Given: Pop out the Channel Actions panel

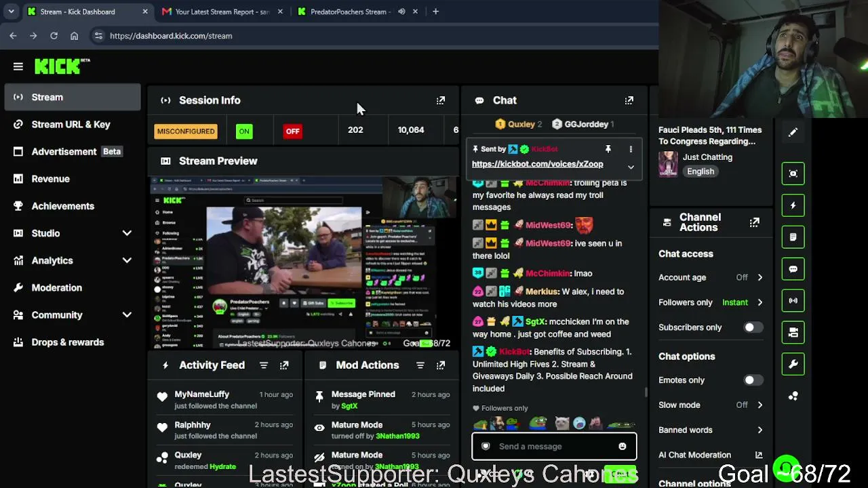Looking at the screenshot, I should 754,222.
